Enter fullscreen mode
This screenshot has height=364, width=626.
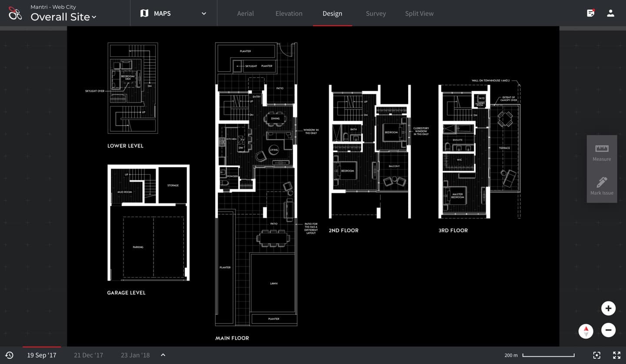click(x=617, y=355)
